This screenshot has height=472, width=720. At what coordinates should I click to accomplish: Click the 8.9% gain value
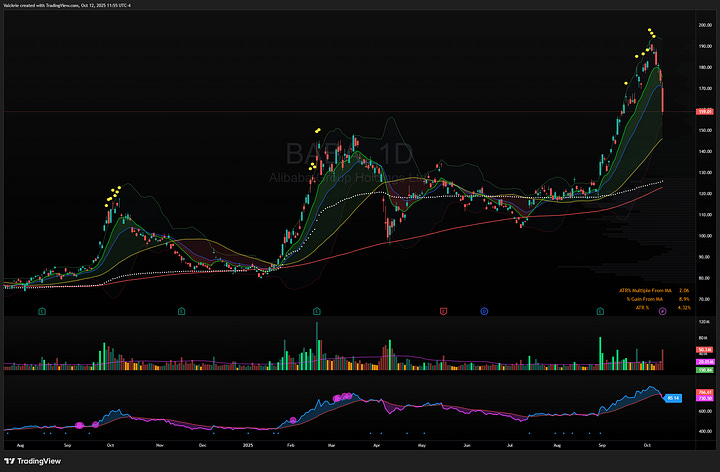tap(684, 299)
